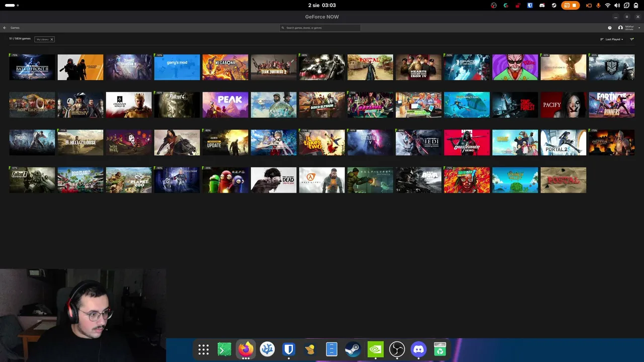Select the Megabonk game tile
The height and width of the screenshot is (362, 644).
tap(225, 67)
